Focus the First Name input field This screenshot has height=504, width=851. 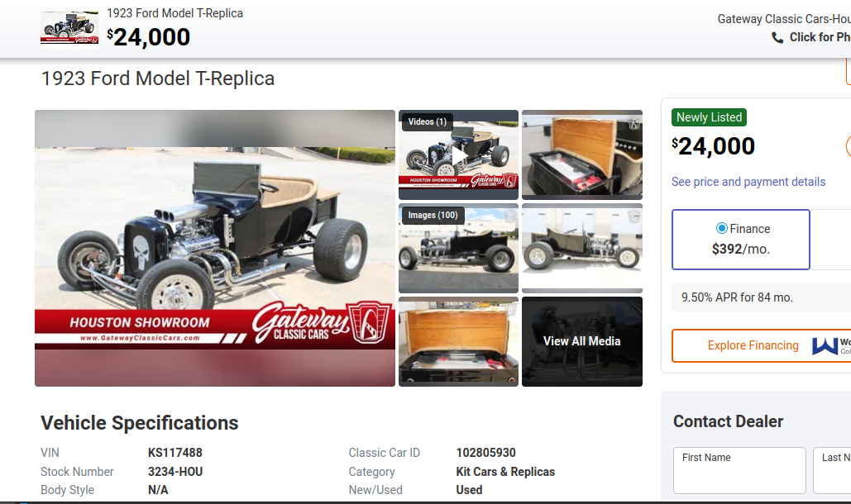[739, 470]
